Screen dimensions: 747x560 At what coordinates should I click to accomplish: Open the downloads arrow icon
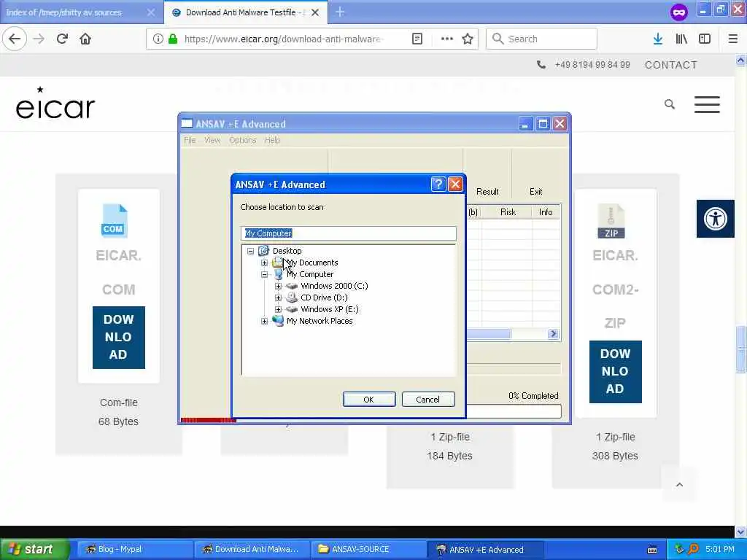(658, 39)
